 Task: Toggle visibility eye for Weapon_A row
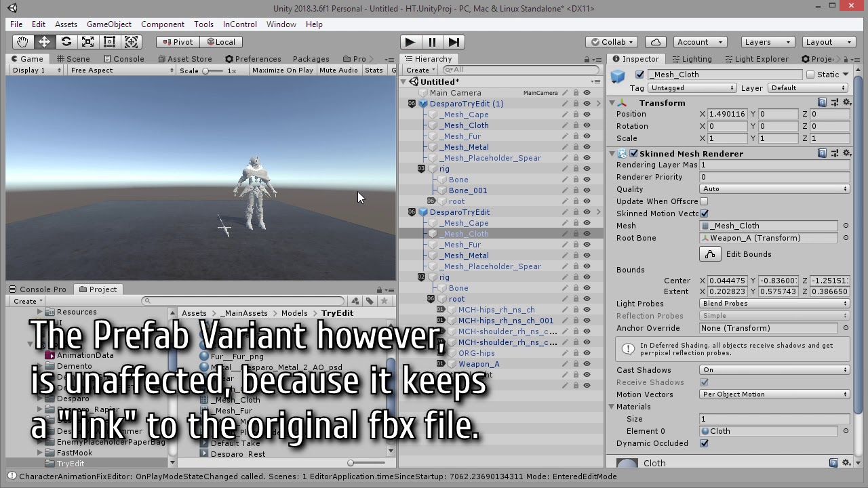click(587, 364)
